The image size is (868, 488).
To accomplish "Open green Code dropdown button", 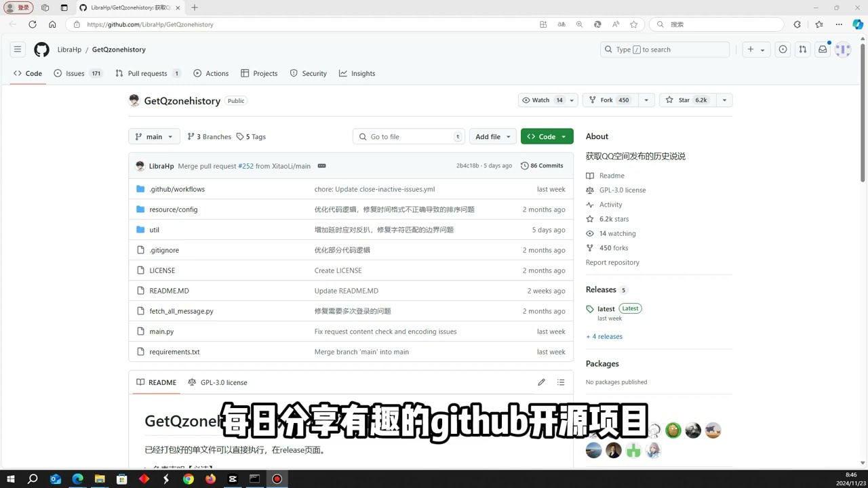I will pos(547,136).
